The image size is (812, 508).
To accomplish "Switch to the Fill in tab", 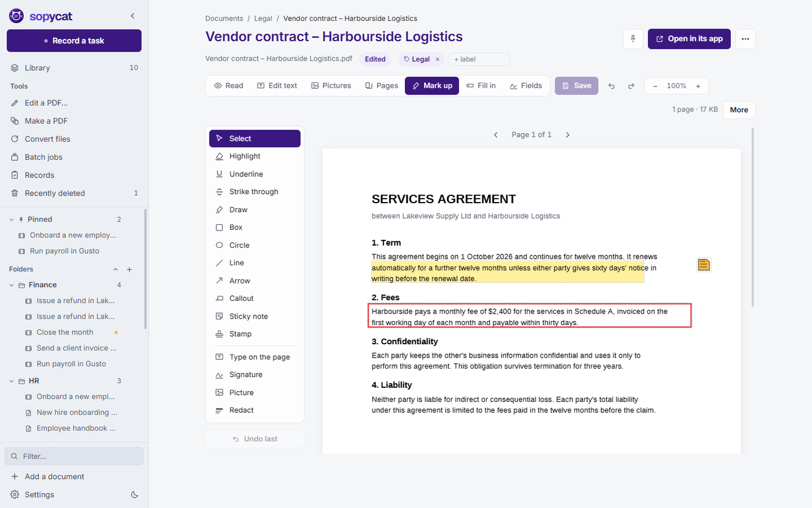I will click(x=481, y=85).
